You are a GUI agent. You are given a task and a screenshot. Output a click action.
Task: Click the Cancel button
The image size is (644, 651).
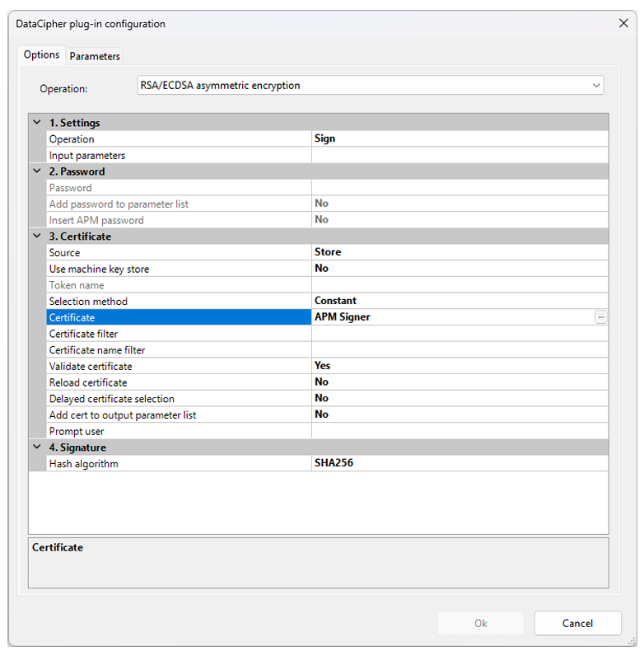(x=577, y=623)
